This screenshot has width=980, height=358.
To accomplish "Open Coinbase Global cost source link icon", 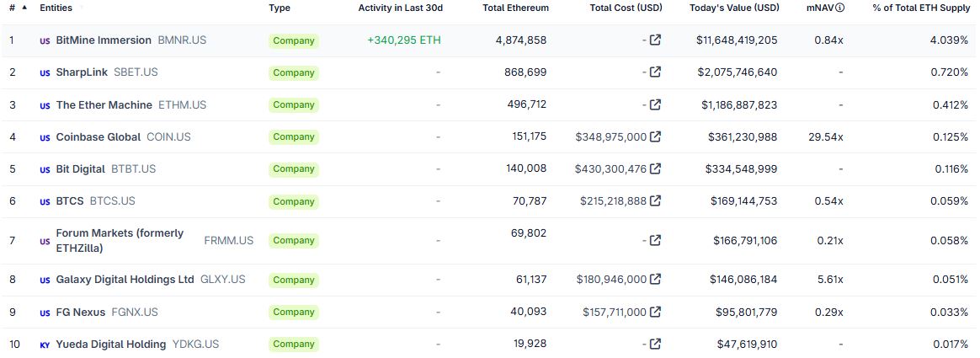I will point(655,136).
